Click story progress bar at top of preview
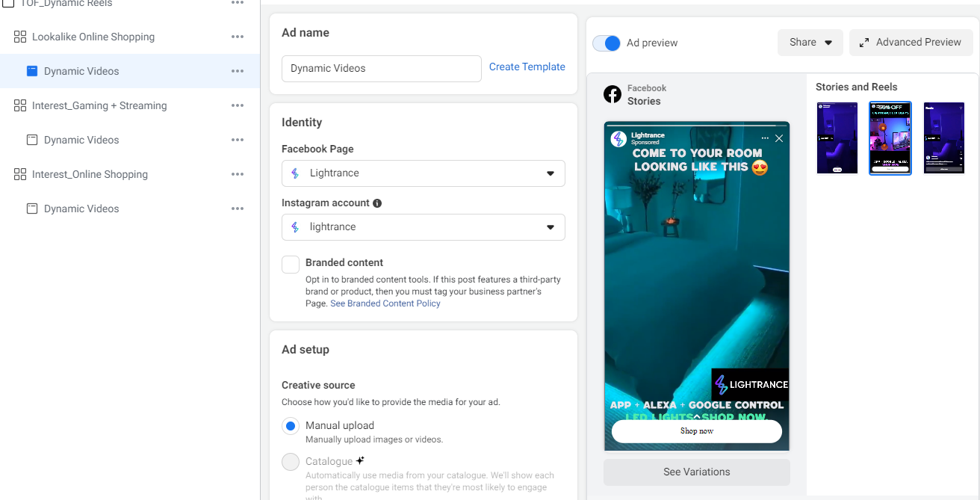The height and width of the screenshot is (500, 980). click(697, 124)
